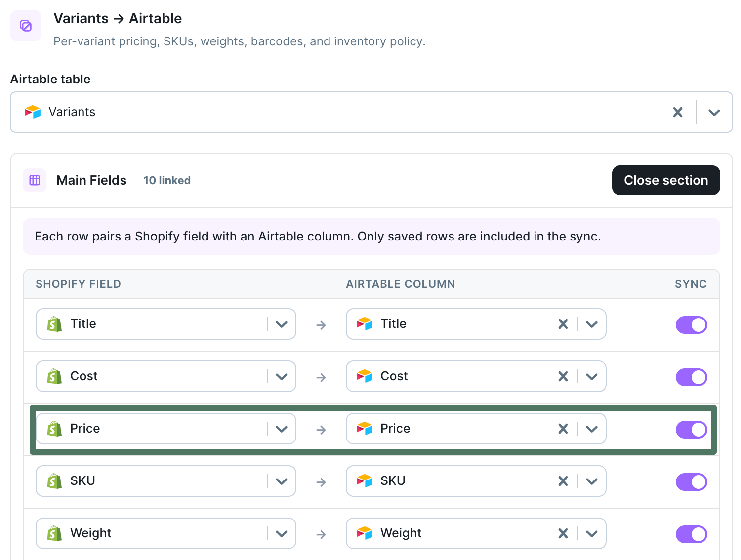Viewport: 741px width, 560px height.
Task: Clear the Airtable SKU column mapping
Action: pyautogui.click(x=563, y=481)
